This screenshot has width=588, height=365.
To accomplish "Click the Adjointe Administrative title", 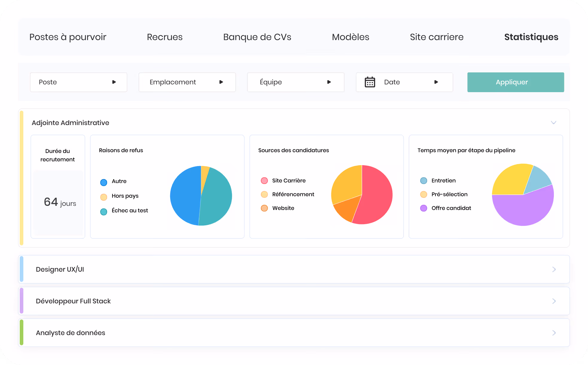I will (x=70, y=123).
